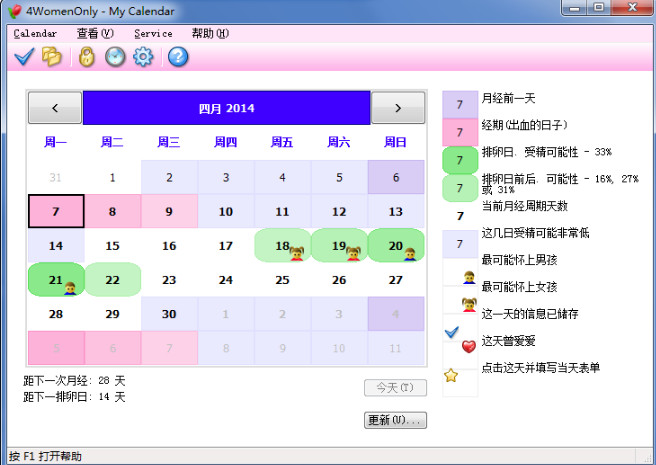Click legend label 点击这天并填写当天表单
The width and height of the screenshot is (656, 465).
541,367
